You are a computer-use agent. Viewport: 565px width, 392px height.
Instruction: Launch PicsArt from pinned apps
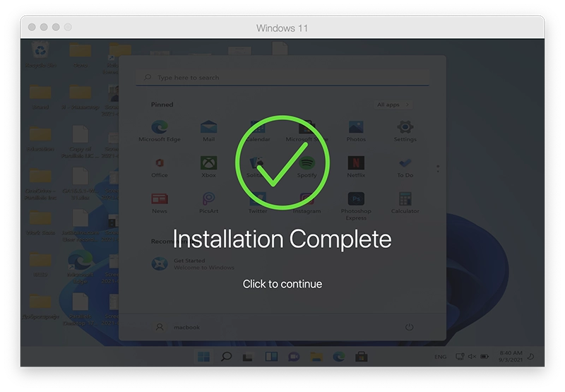coord(208,203)
